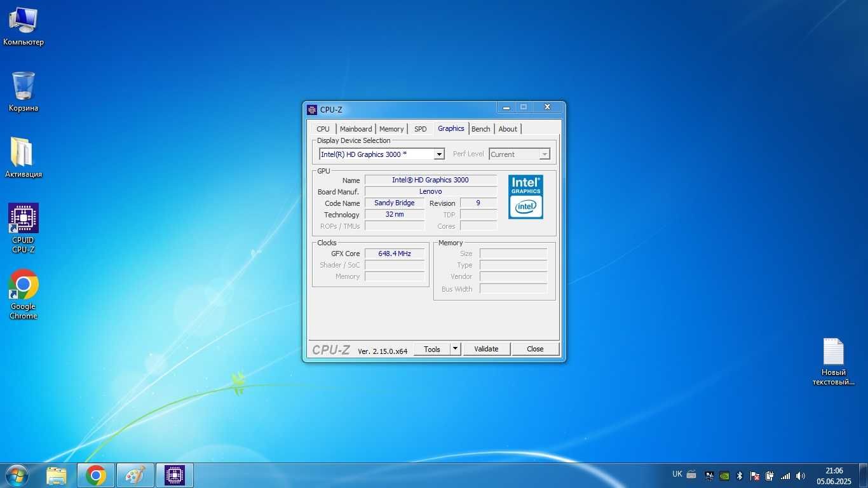Click the Intel Graphics logo badge

[526, 197]
